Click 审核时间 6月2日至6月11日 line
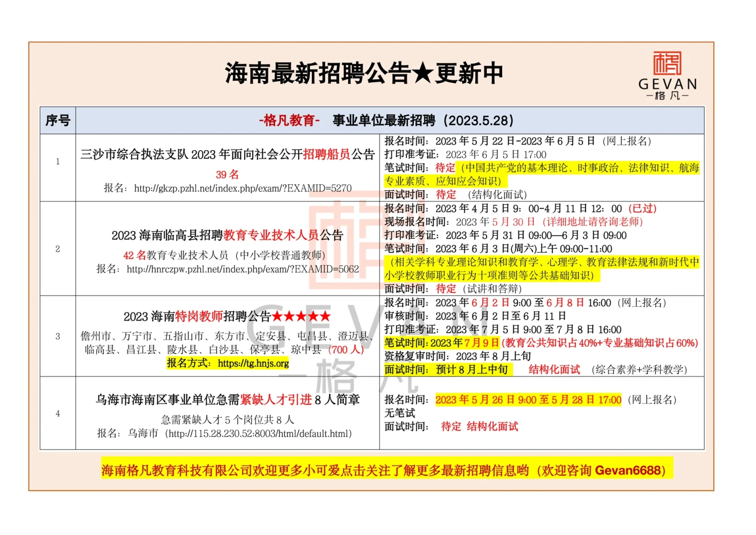This screenshot has width=756, height=535. tap(475, 316)
